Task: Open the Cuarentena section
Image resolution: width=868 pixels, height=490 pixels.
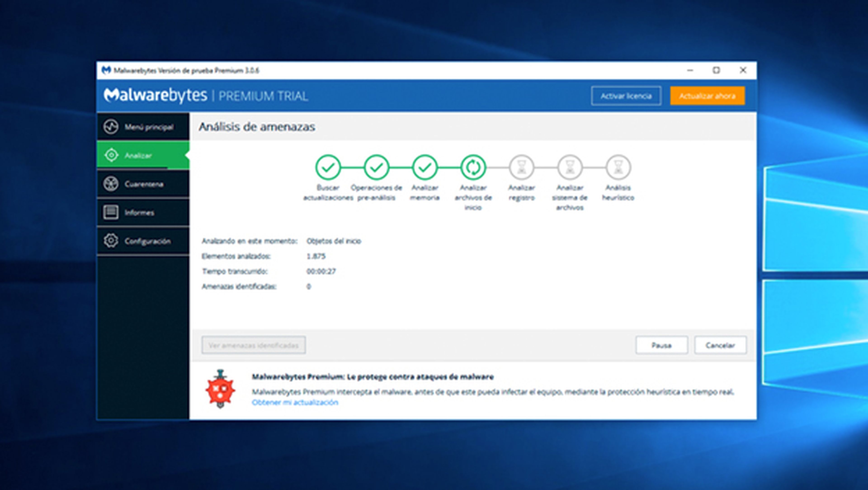Action: click(143, 184)
